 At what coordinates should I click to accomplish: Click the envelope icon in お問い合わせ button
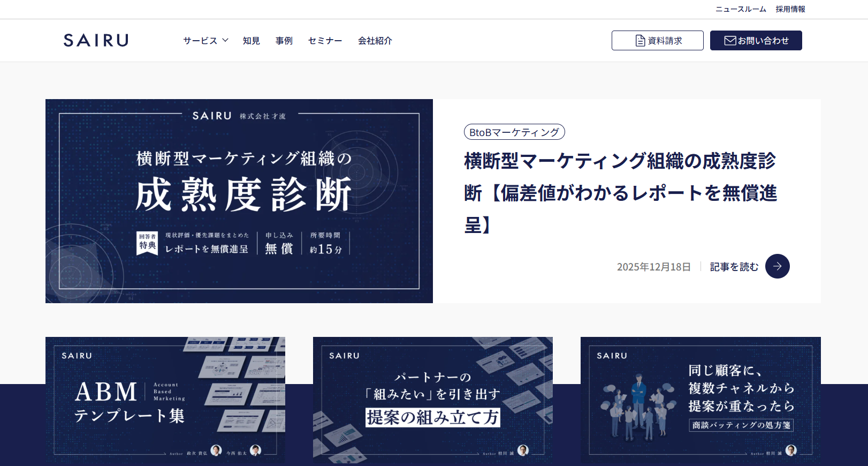[x=730, y=41]
